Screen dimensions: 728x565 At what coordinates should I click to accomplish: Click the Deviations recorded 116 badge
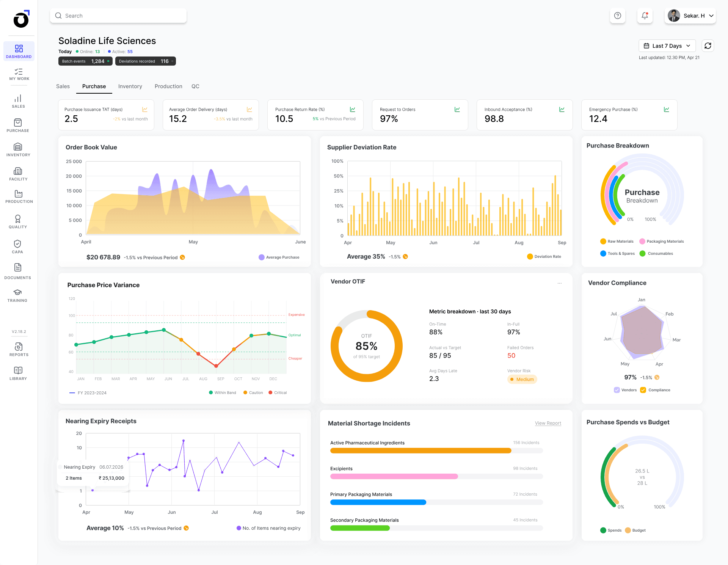coord(146,61)
